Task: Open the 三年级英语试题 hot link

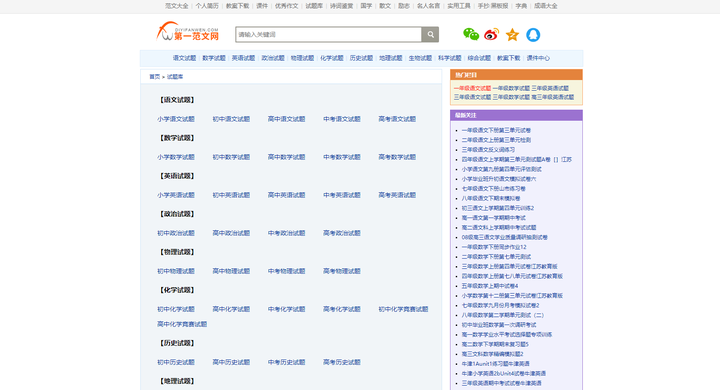Action: point(550,88)
